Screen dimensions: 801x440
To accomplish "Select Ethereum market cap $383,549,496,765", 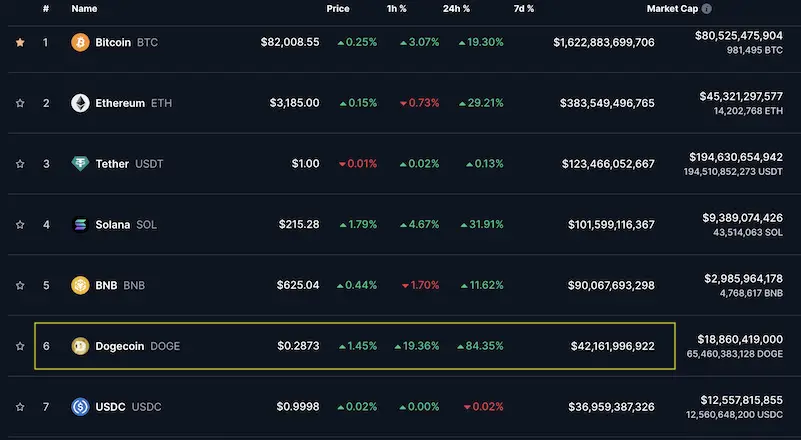I will click(607, 103).
